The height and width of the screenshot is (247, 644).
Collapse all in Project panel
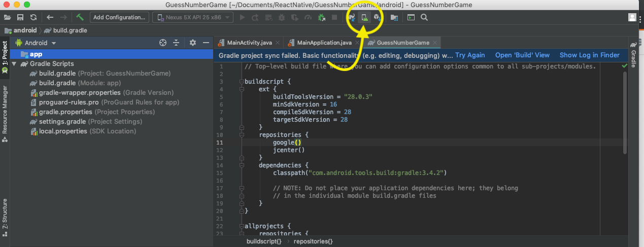tap(176, 43)
